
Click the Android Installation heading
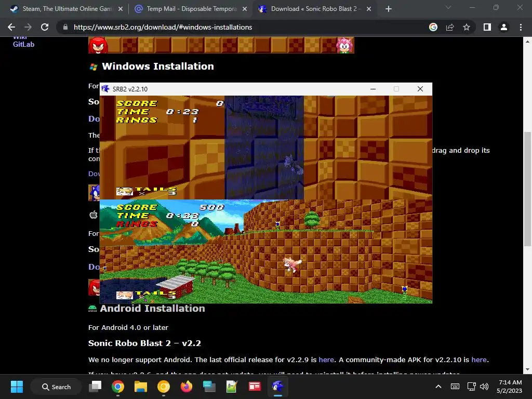[x=152, y=309]
